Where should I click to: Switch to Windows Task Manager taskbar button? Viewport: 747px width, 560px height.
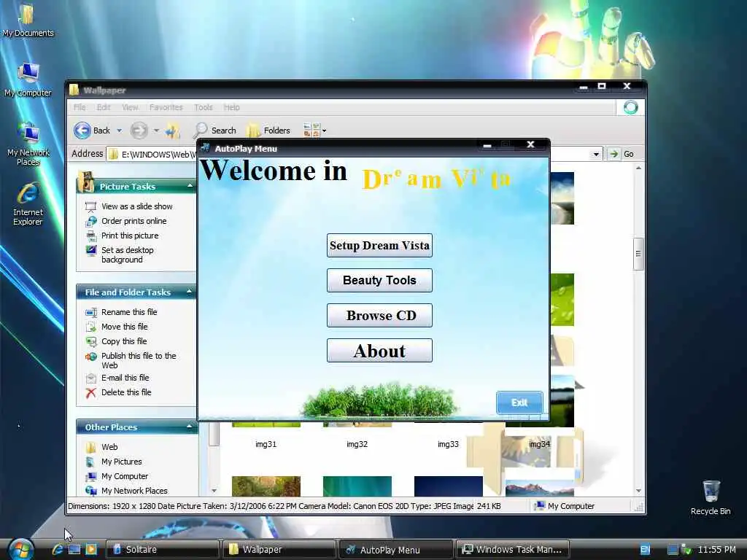tap(513, 550)
